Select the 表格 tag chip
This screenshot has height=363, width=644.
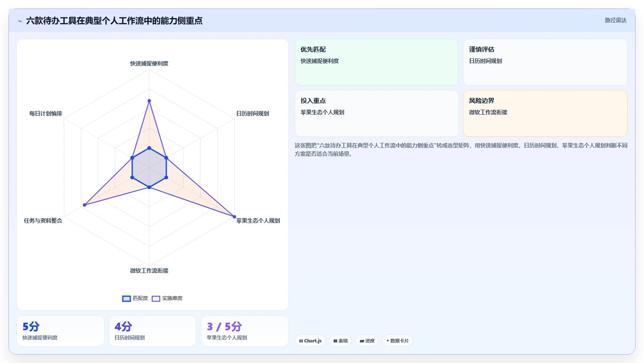340,341
